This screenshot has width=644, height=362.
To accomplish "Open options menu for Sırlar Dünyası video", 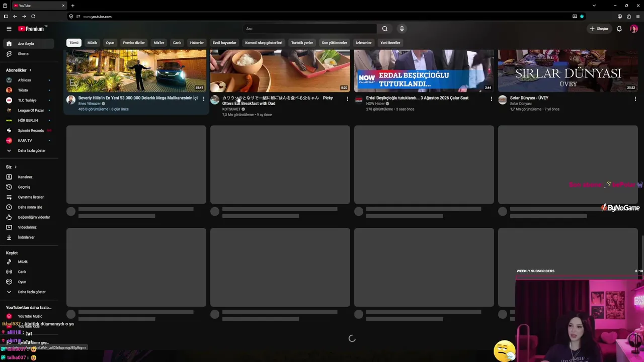I will coord(635,99).
